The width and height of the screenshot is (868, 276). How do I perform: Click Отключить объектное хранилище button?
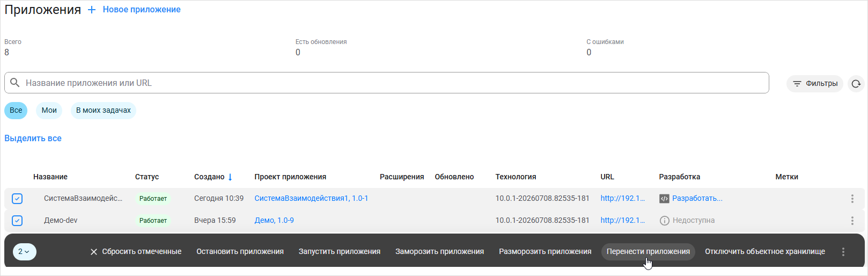click(765, 252)
